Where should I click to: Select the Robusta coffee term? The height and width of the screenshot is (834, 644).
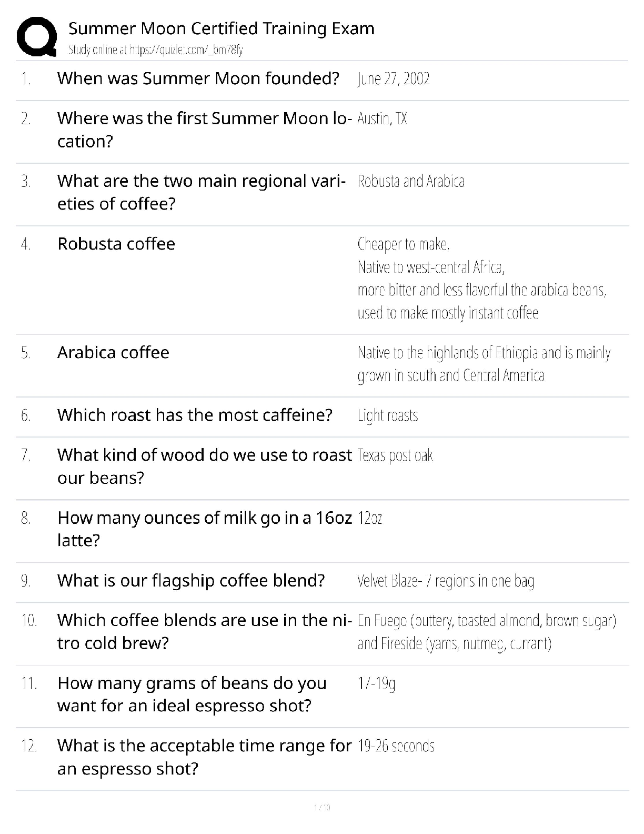(x=116, y=244)
